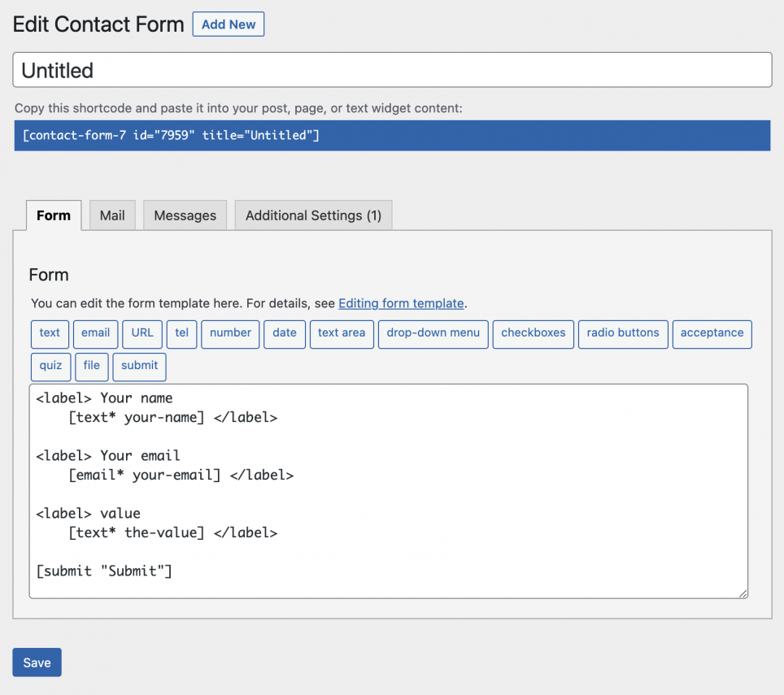Insert a tel field tag
This screenshot has height=695, width=784.
tap(181, 334)
